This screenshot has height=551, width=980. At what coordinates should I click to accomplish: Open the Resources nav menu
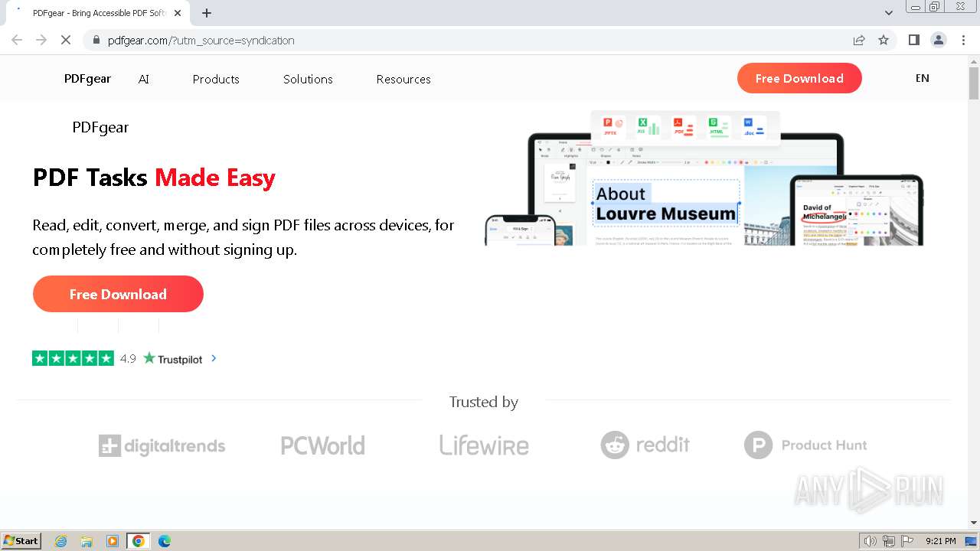click(x=403, y=79)
